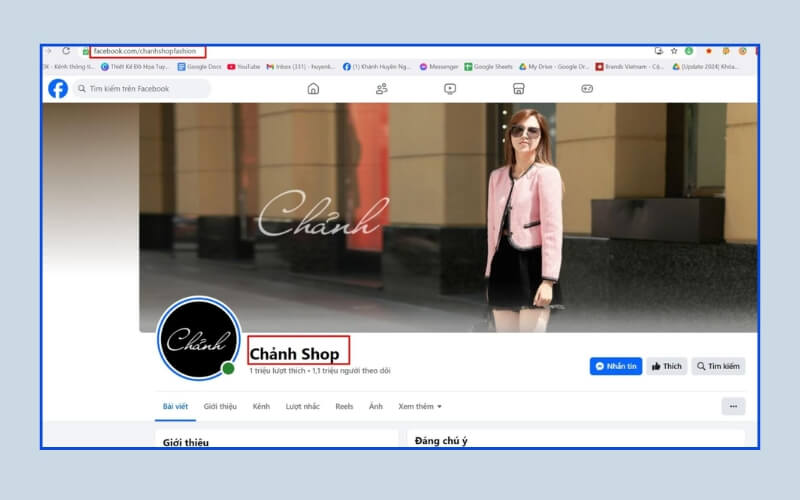Switch to the 'Giới thiệu' tab
Viewport: 800px width, 500px height.
[220, 407]
